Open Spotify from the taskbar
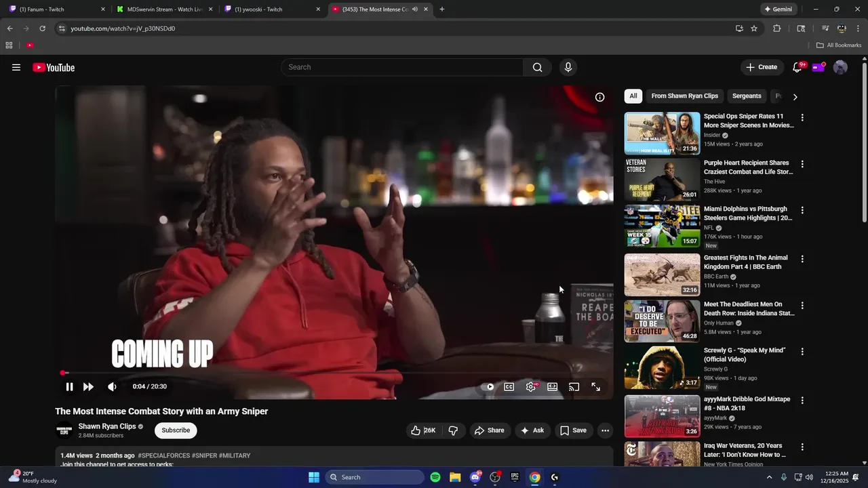The image size is (868, 488). coord(435,477)
